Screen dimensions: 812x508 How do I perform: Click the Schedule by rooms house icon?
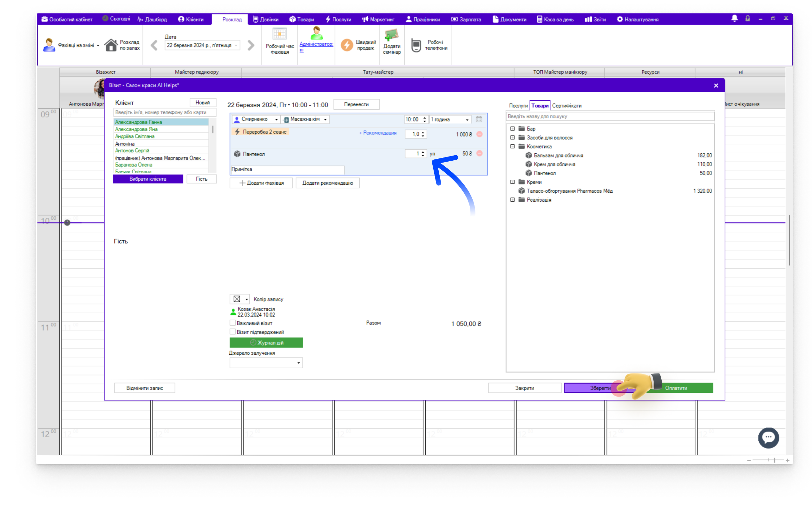111,45
